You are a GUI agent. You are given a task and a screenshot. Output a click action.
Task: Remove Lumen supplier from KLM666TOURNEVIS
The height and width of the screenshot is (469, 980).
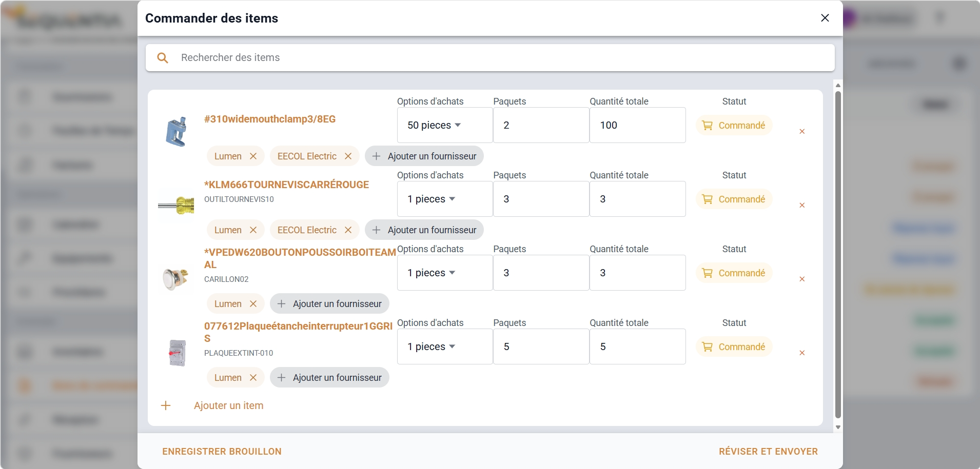(253, 230)
